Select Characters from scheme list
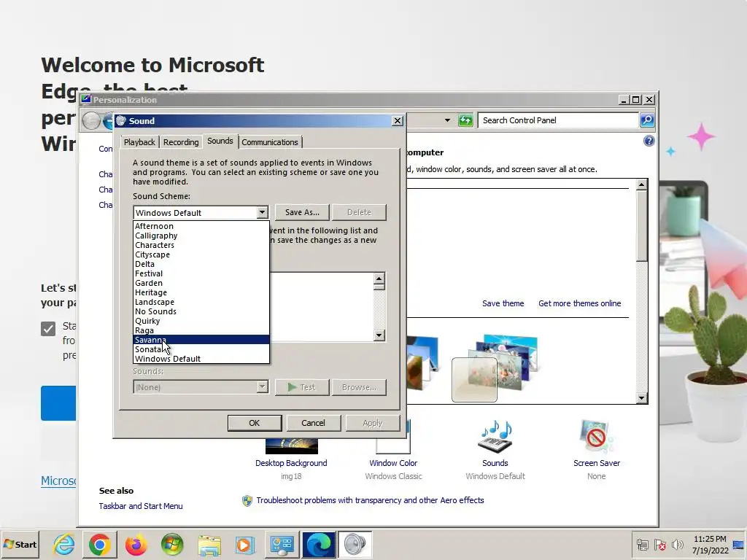The height and width of the screenshot is (560, 747). point(201,245)
